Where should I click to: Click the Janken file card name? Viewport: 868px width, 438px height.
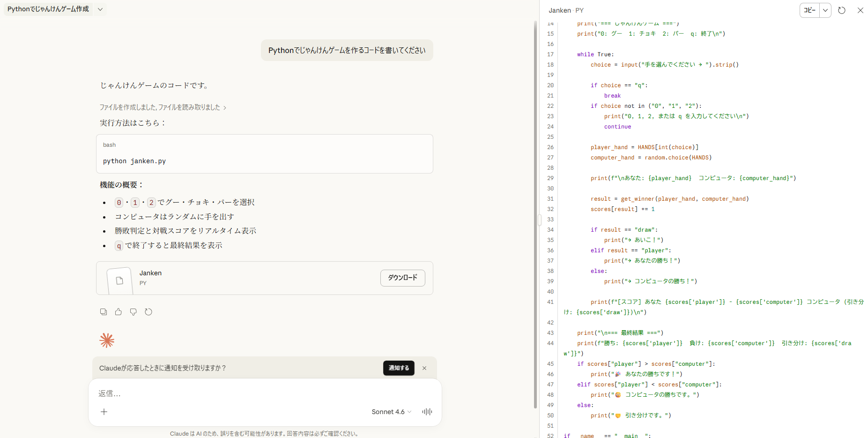click(150, 273)
